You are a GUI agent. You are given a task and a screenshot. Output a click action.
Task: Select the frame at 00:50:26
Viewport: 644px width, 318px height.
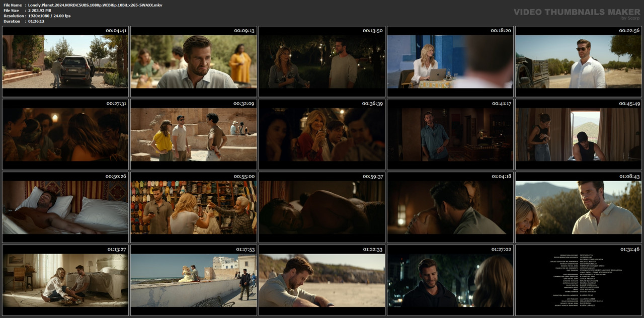pos(65,207)
